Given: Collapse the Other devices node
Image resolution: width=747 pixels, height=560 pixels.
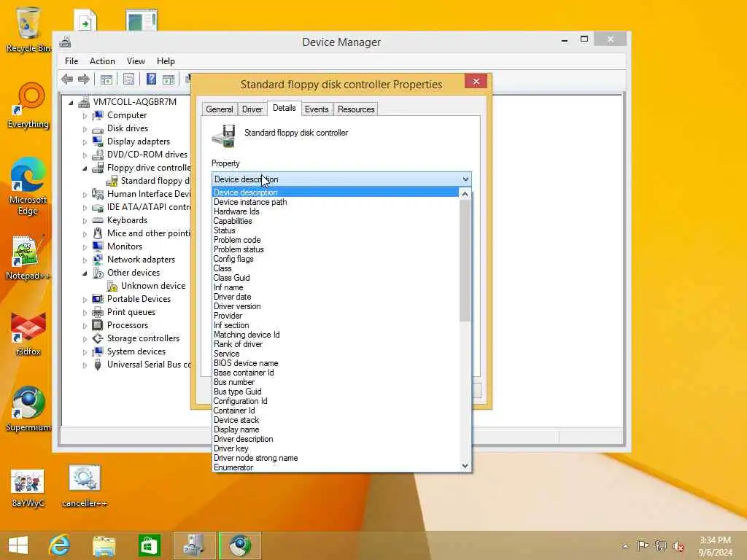Looking at the screenshot, I should [85, 273].
